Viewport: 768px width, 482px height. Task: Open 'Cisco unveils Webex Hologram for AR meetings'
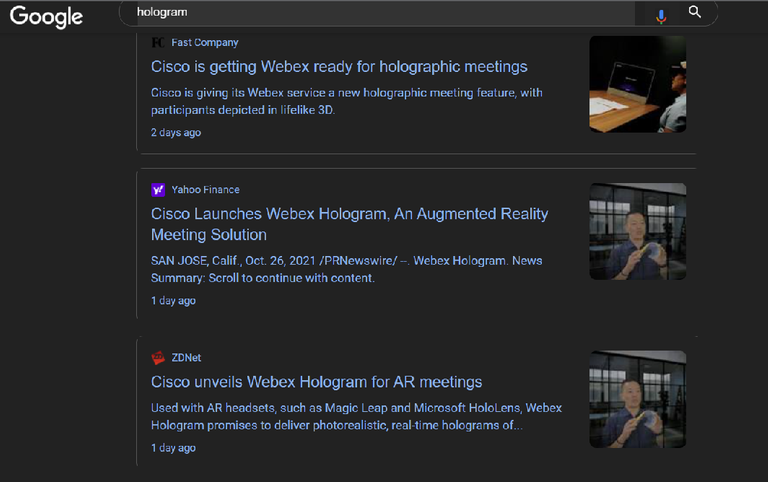316,382
